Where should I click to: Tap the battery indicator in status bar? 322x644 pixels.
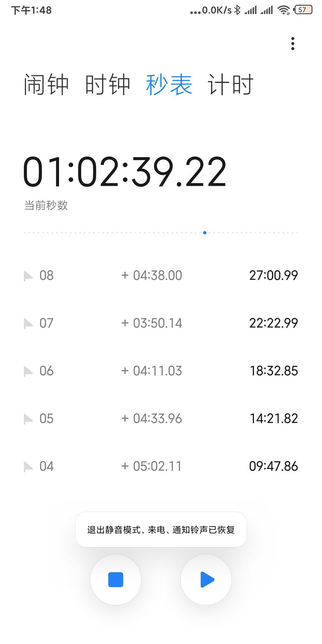point(303,10)
